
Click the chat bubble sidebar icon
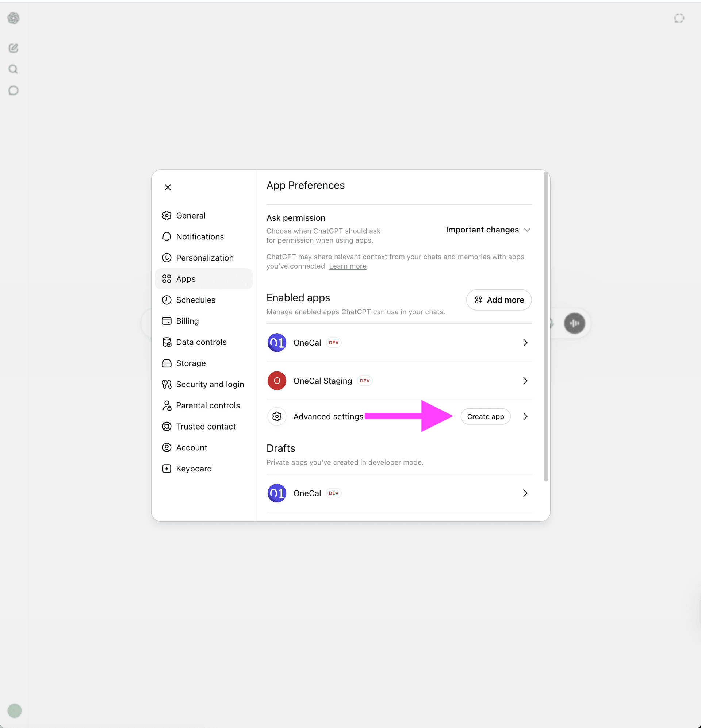tap(14, 90)
